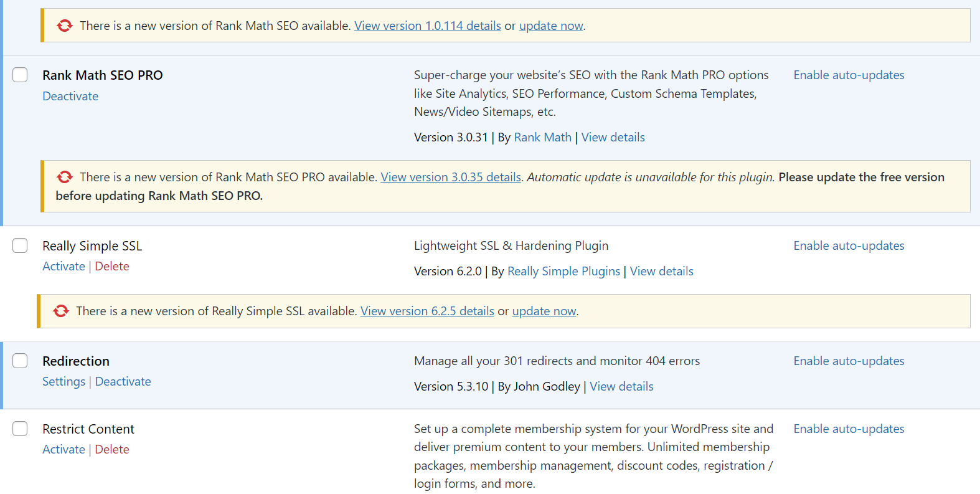This screenshot has height=494, width=980.
Task: Click the Restrict Content plugin name
Action: coord(88,429)
